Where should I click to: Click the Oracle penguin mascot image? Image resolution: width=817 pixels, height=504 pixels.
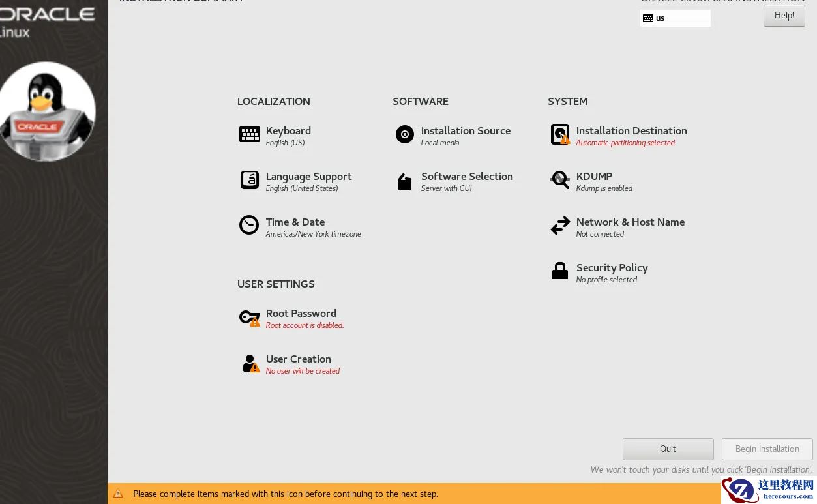point(47,111)
